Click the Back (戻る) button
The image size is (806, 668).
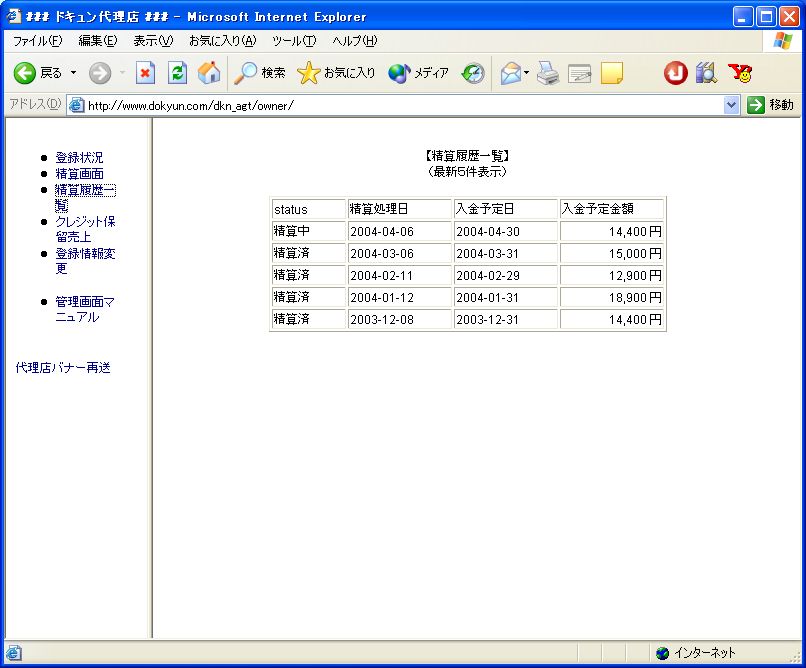pos(38,73)
